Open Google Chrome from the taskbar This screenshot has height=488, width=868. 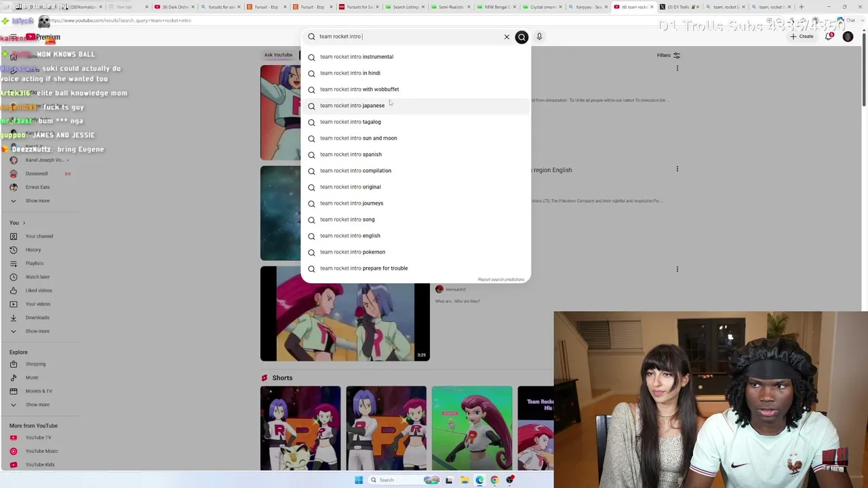pos(494,480)
